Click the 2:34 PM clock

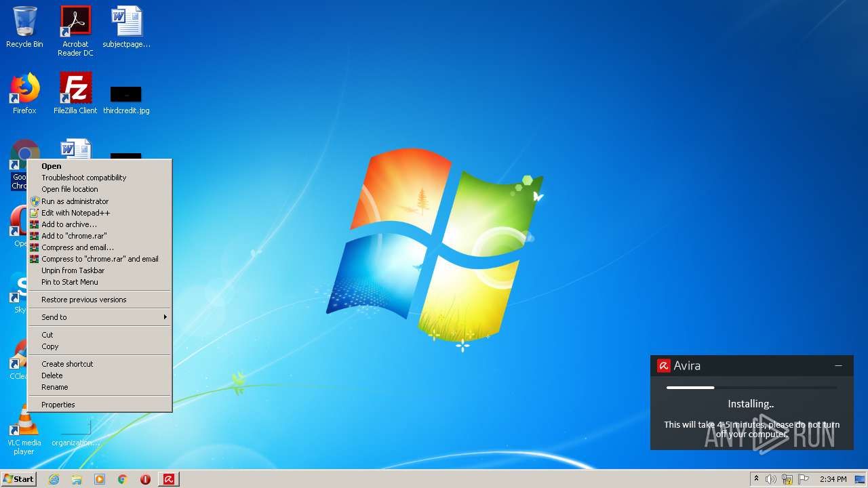pos(833,479)
